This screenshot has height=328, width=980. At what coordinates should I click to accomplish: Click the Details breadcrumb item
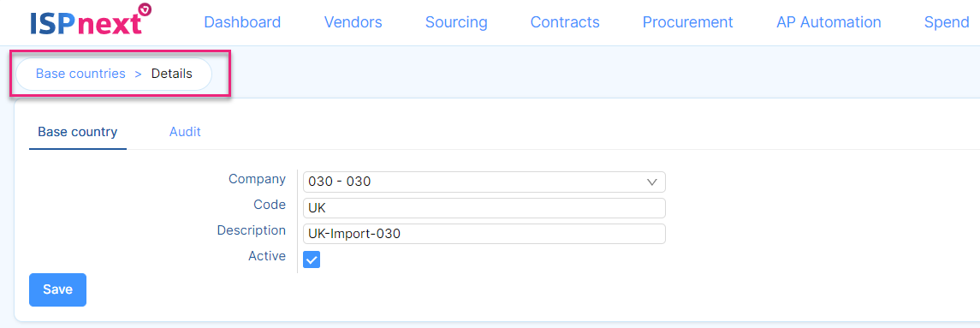172,74
